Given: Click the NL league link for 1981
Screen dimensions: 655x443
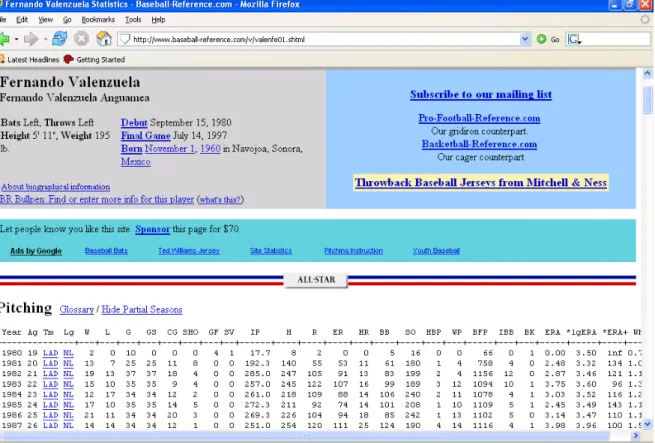Looking at the screenshot, I should tap(69, 364).
